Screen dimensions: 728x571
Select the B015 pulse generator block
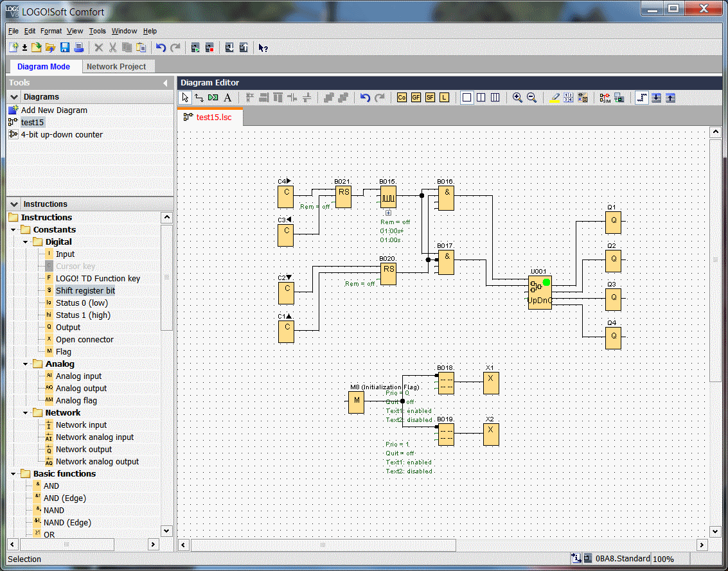point(388,197)
